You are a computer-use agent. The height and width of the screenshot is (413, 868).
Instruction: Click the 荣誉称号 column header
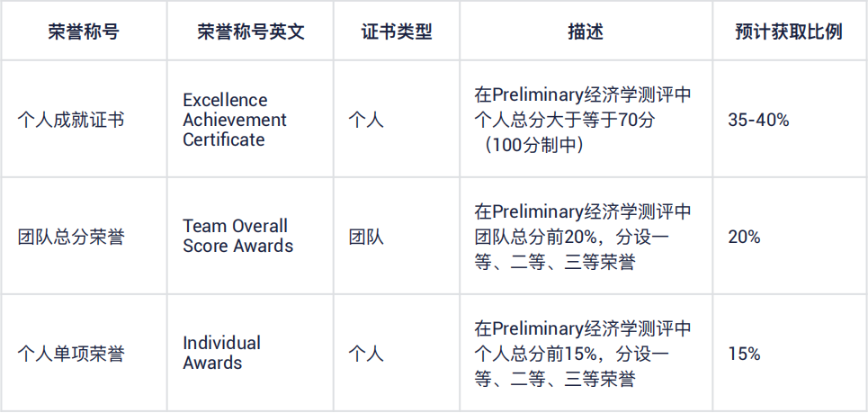pyautogui.click(x=84, y=31)
